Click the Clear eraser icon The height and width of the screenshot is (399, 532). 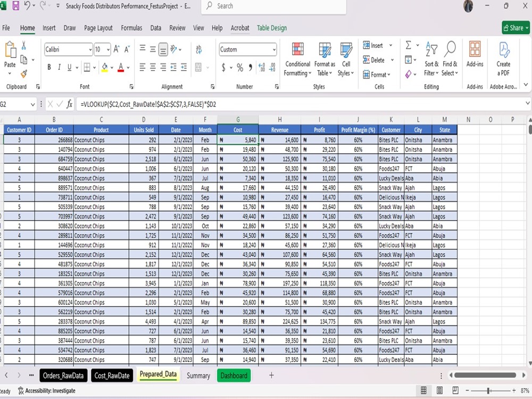(x=408, y=74)
